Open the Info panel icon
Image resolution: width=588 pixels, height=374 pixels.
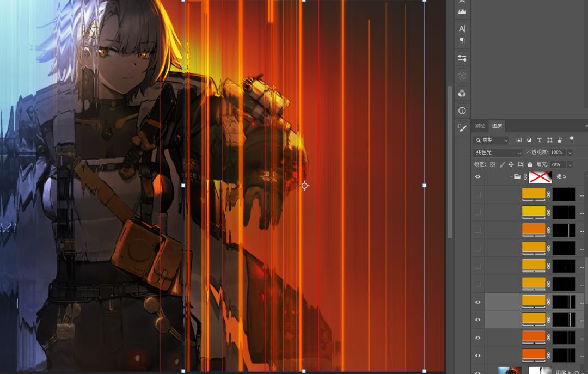pyautogui.click(x=462, y=111)
